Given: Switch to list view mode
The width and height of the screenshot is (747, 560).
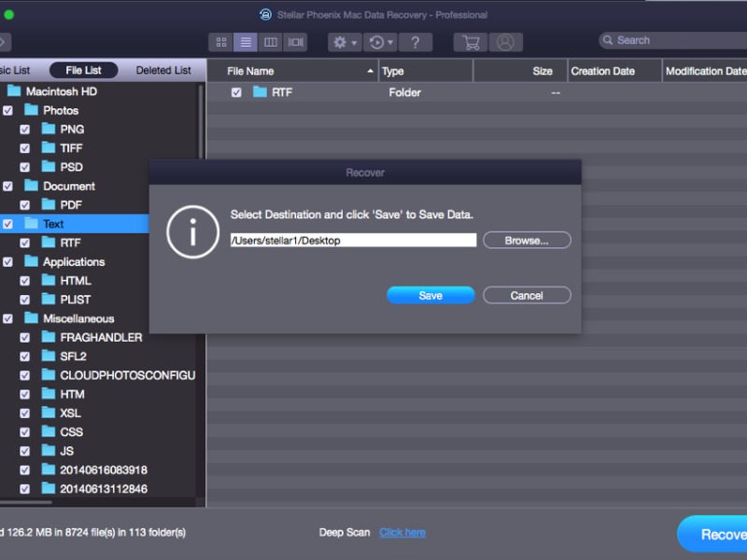Looking at the screenshot, I should 246,42.
